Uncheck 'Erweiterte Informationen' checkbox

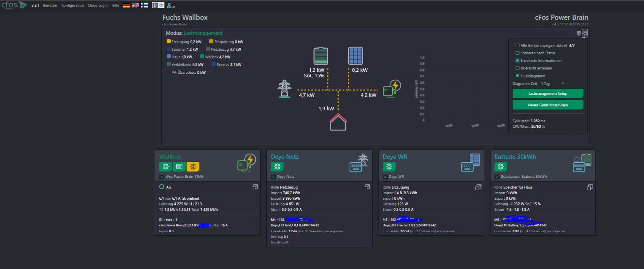coord(517,60)
